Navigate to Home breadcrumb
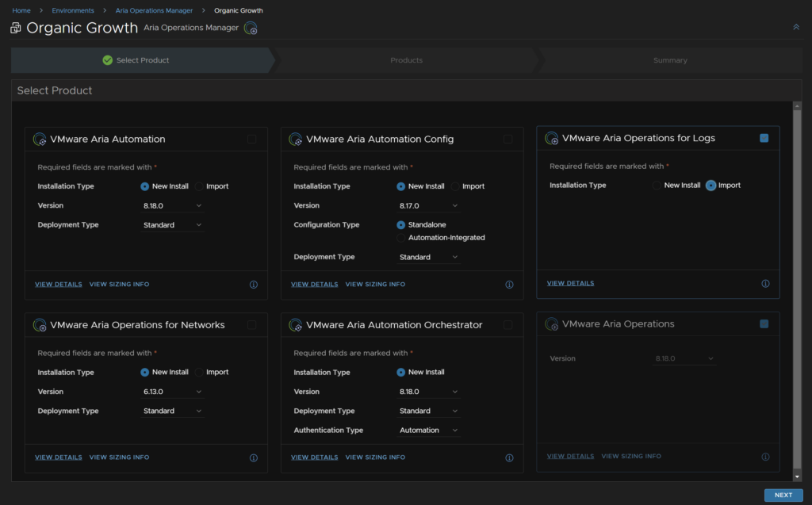 point(21,10)
